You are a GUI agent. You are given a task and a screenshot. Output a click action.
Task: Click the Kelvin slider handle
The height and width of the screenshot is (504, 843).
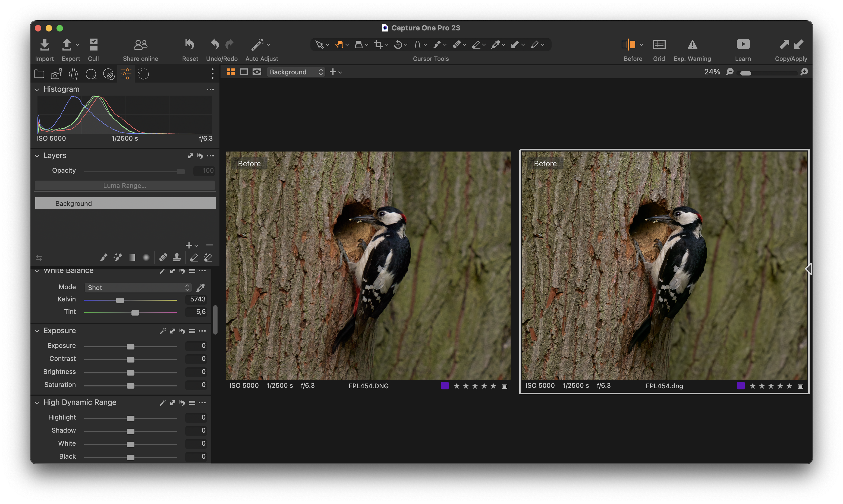coord(120,300)
